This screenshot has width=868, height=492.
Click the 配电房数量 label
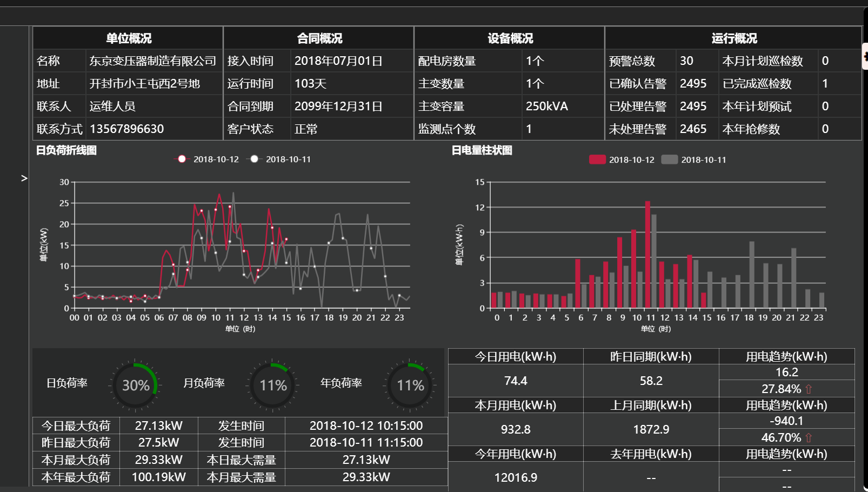447,61
